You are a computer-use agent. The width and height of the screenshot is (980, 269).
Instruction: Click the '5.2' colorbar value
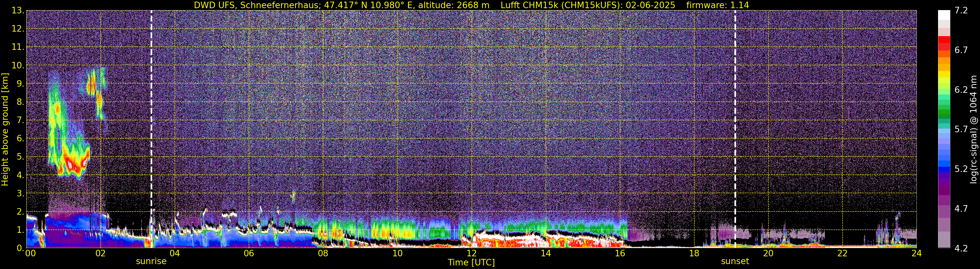tap(961, 169)
